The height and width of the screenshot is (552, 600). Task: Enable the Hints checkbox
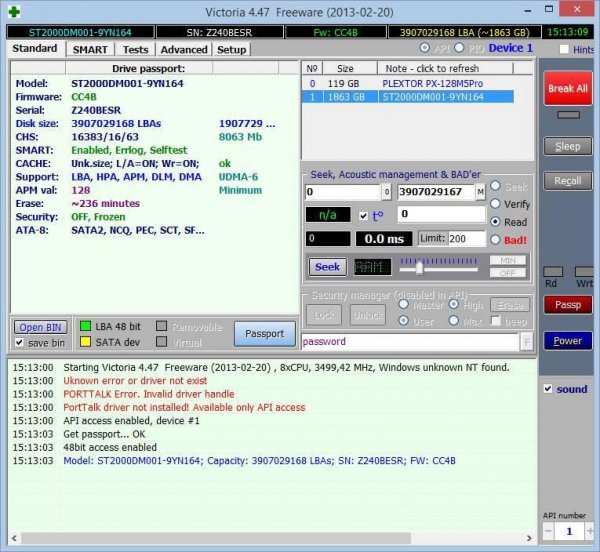(564, 49)
